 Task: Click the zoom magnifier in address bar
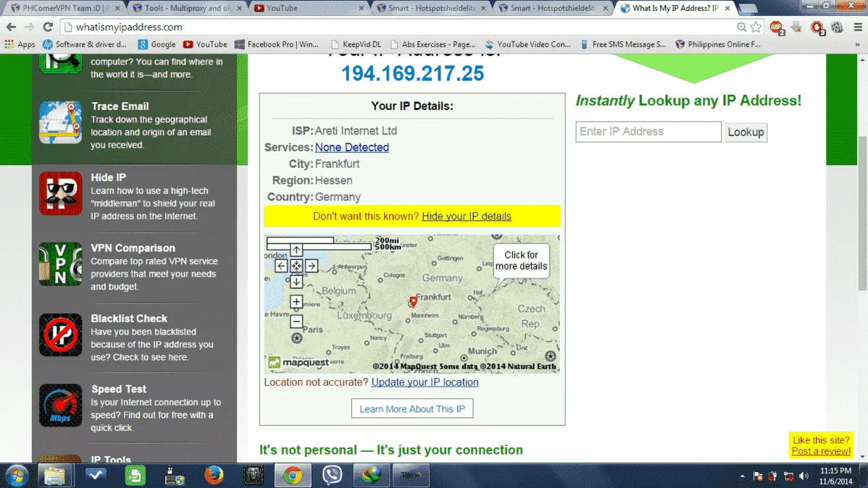pos(742,27)
